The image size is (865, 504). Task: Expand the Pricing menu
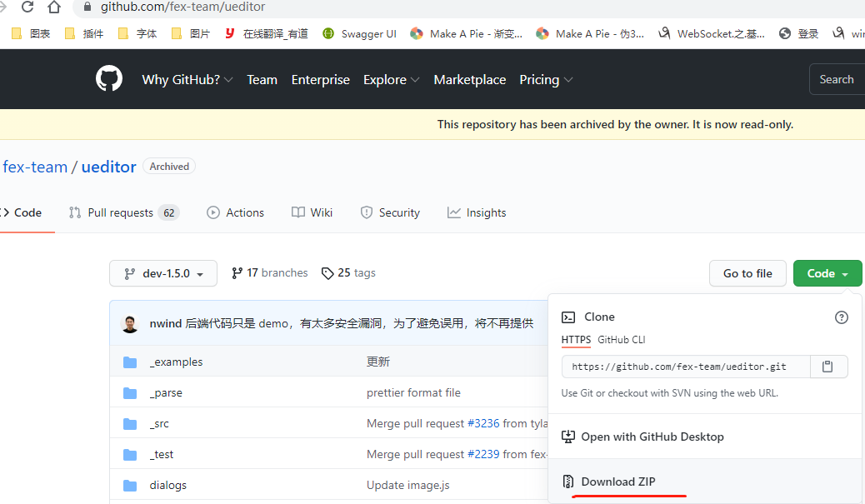coord(546,80)
